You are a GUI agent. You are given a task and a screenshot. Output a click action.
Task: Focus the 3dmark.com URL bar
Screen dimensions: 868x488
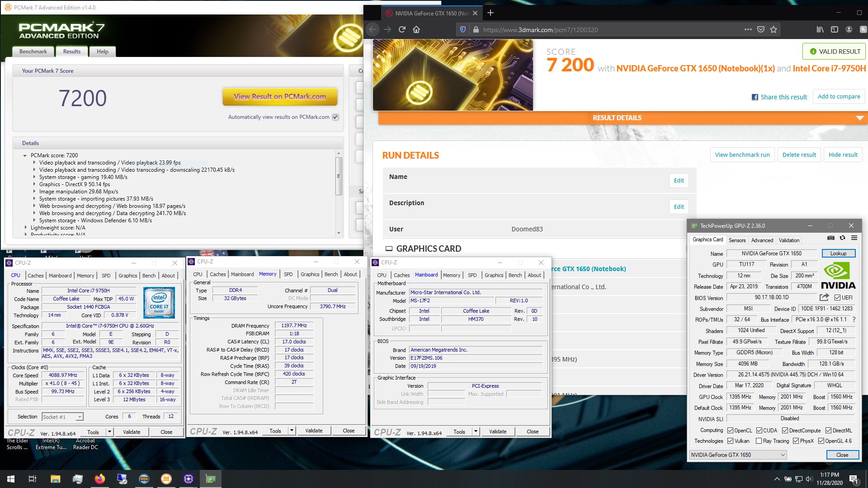pos(610,30)
